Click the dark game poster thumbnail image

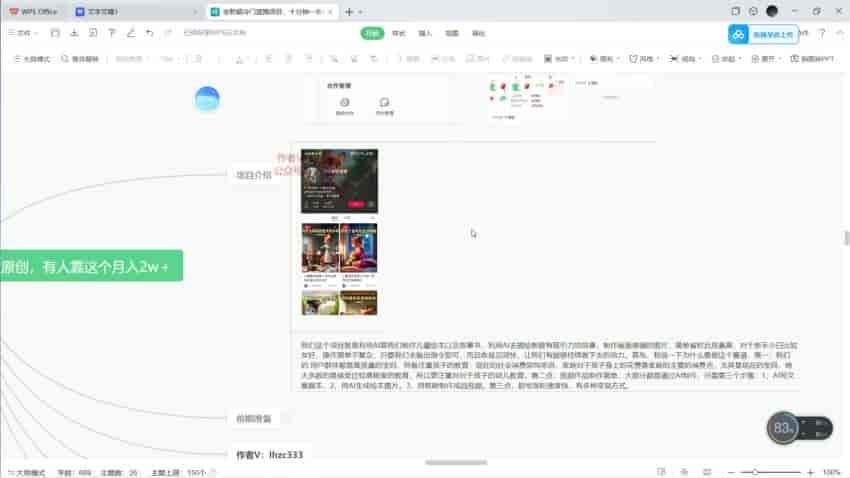tap(339, 181)
